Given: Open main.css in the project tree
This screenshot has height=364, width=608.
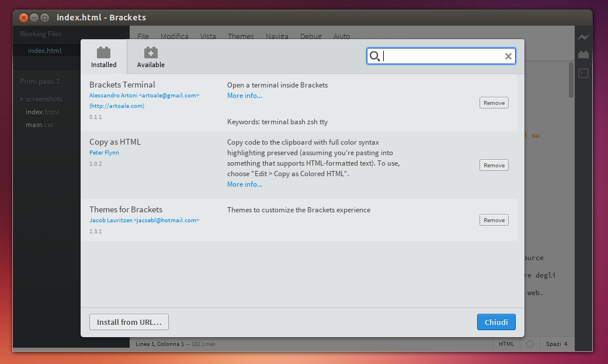Looking at the screenshot, I should (40, 125).
